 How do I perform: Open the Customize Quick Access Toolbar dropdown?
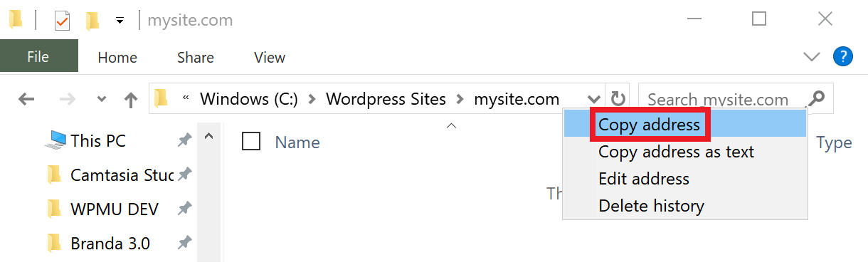point(120,21)
